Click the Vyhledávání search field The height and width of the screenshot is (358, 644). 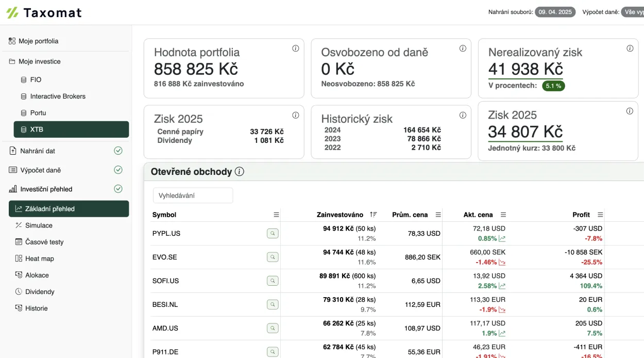click(x=193, y=196)
